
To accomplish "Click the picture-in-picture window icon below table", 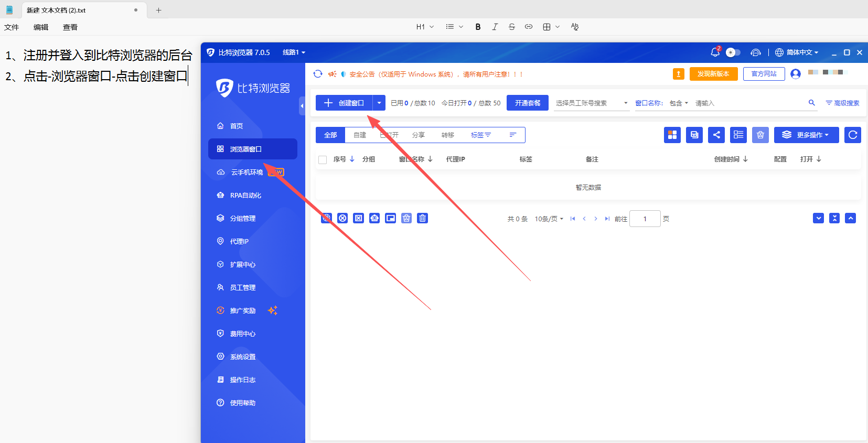I will click(391, 218).
